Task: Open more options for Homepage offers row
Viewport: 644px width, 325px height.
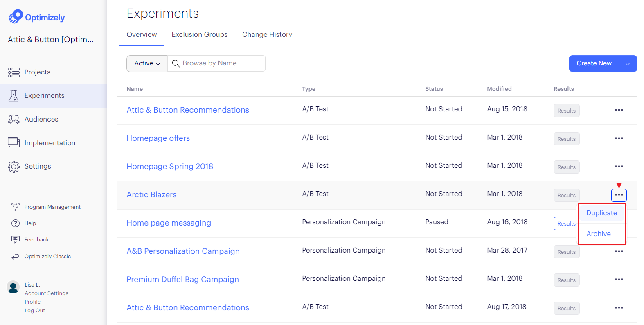Action: coord(619,138)
